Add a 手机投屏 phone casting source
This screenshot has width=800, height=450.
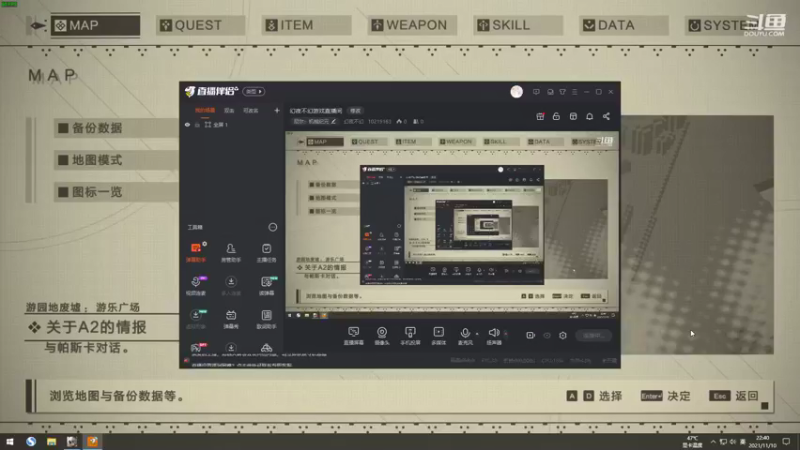point(410,335)
